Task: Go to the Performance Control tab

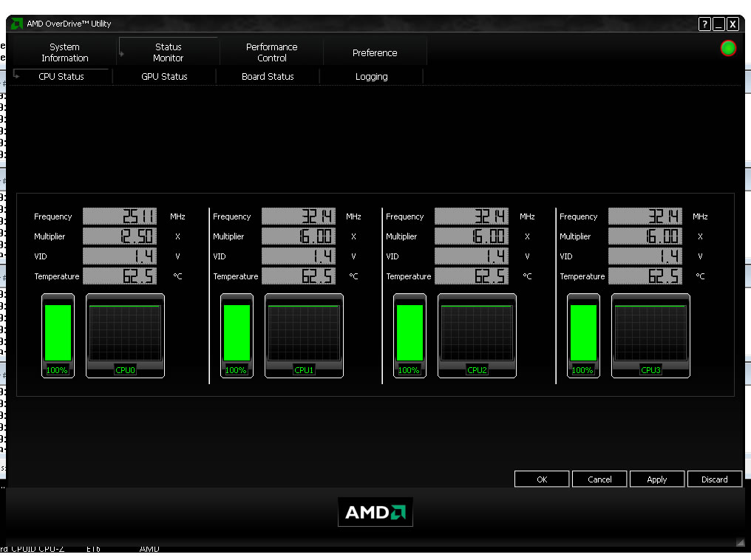Action: click(271, 52)
